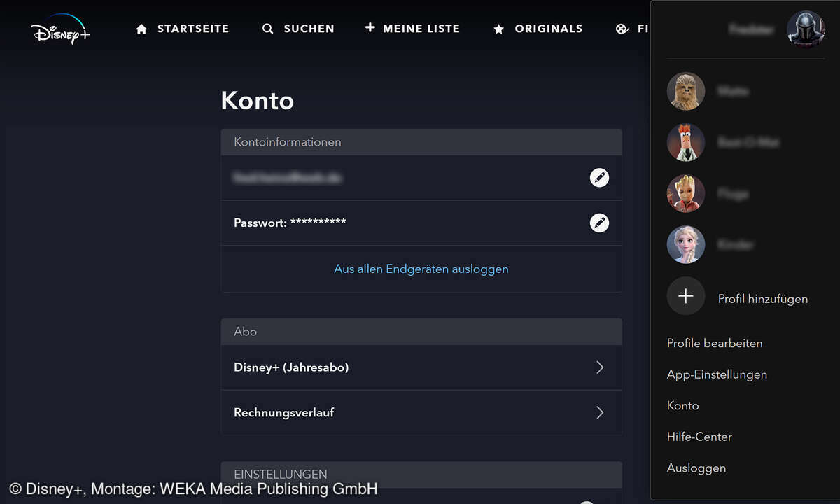Open Hilfe-Center from profile menu
The image size is (840, 504).
[x=699, y=437]
